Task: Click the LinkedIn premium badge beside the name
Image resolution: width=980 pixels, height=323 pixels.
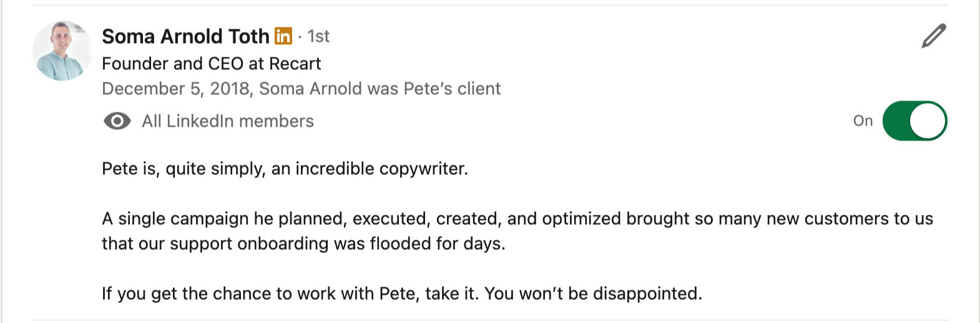Action: click(x=283, y=36)
